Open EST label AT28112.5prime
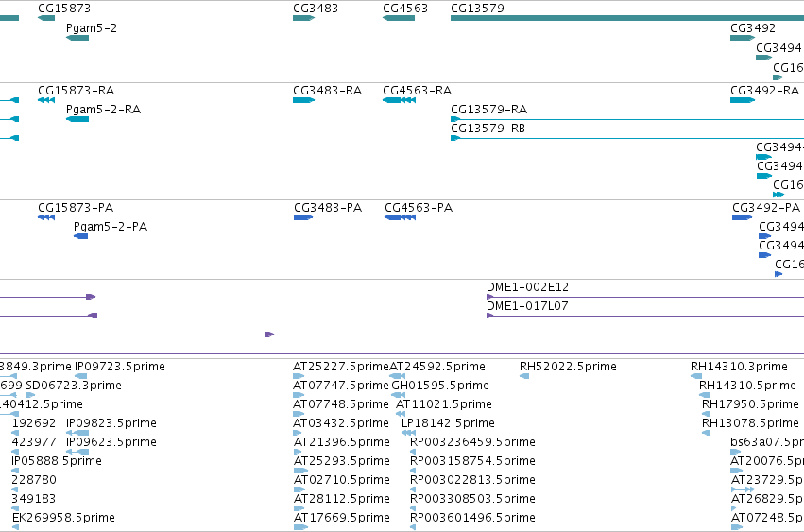The image size is (804, 532). (342, 499)
